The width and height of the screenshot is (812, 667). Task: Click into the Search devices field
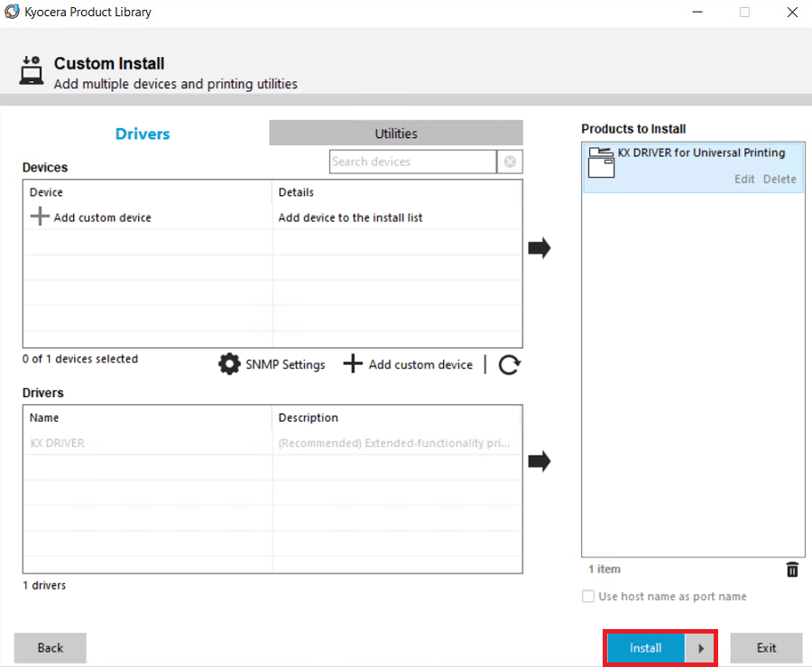coord(412,162)
